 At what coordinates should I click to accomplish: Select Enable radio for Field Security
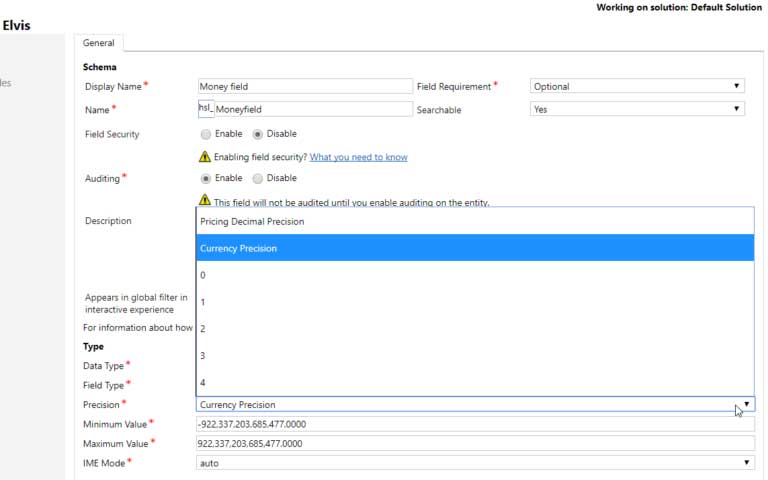tap(206, 134)
